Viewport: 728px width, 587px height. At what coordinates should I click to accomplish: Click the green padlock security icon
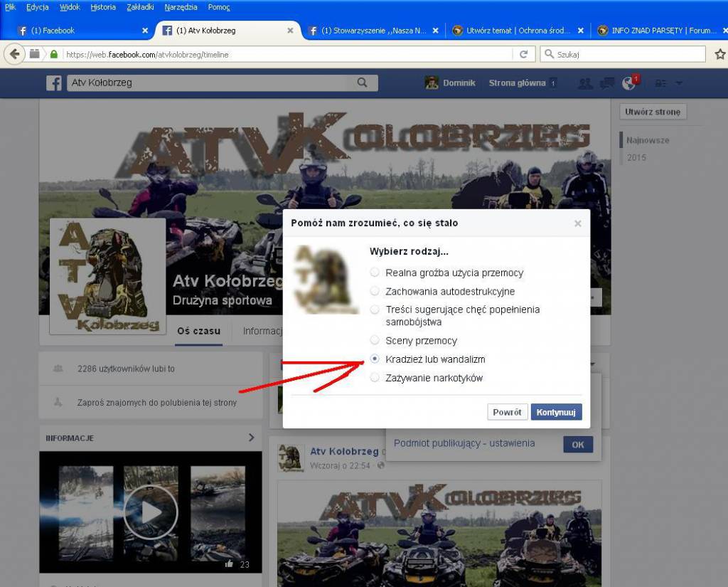tap(54, 54)
